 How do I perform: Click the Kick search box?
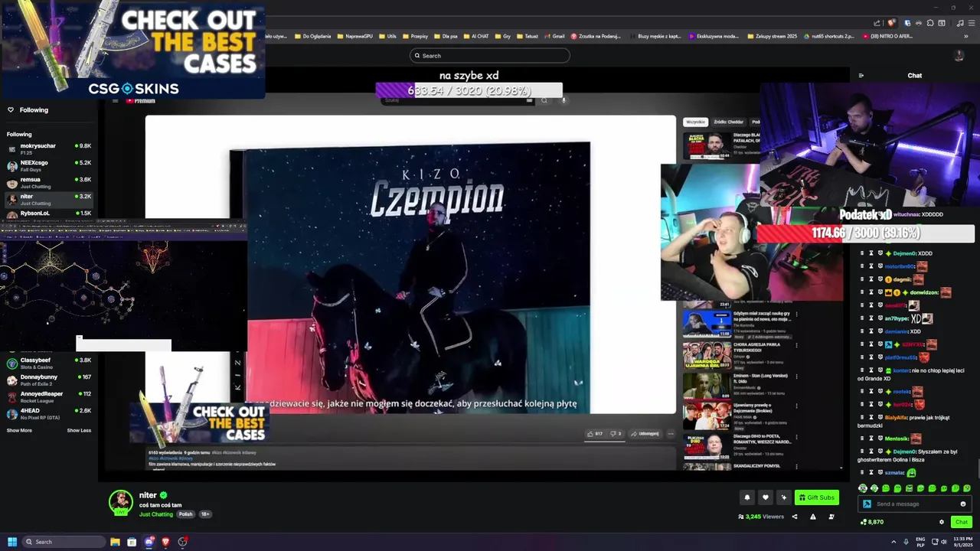pos(490,55)
